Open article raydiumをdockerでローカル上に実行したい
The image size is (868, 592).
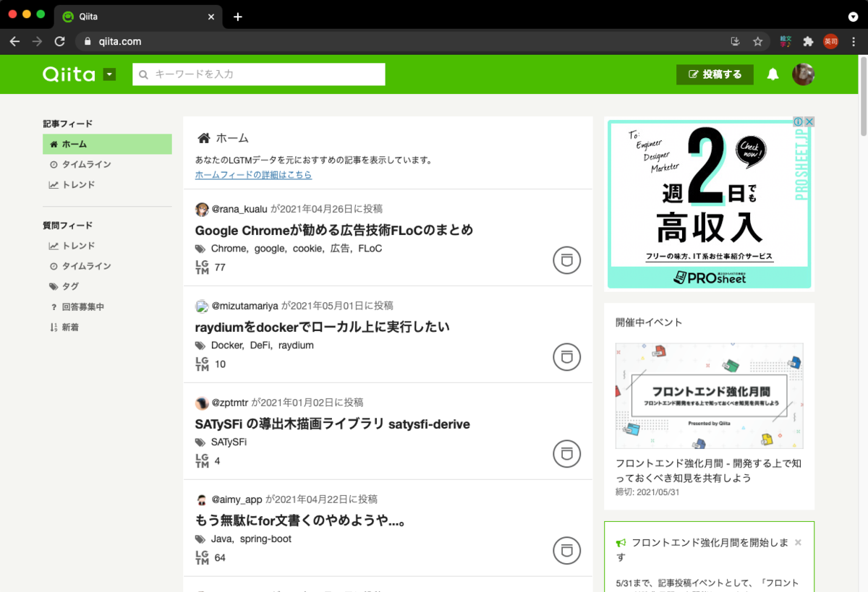pos(323,327)
